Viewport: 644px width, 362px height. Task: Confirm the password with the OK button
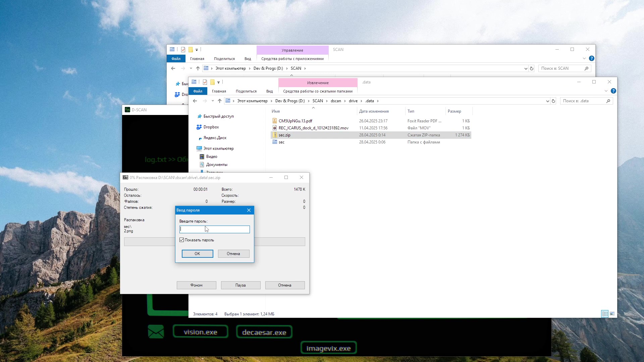point(198,254)
